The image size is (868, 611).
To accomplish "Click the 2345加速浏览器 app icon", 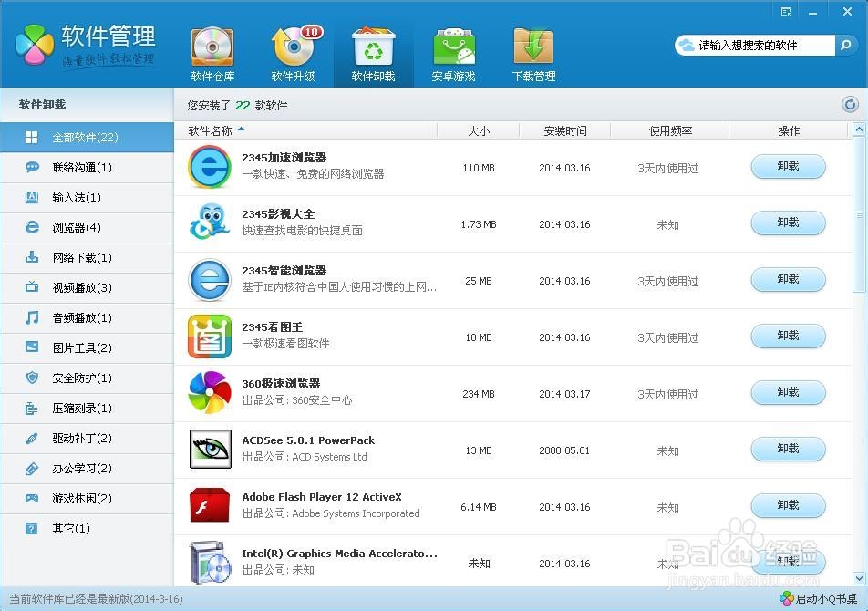I will 210,167.
